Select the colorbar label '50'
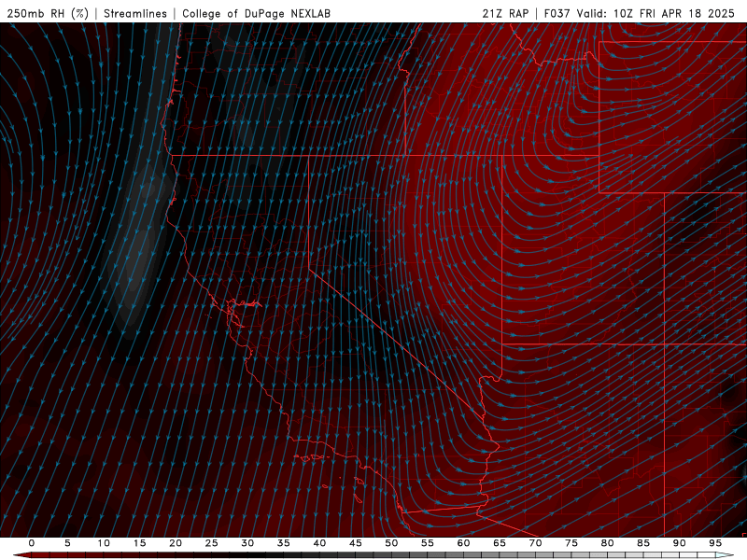Image resolution: width=747 pixels, height=560 pixels. pyautogui.click(x=391, y=543)
